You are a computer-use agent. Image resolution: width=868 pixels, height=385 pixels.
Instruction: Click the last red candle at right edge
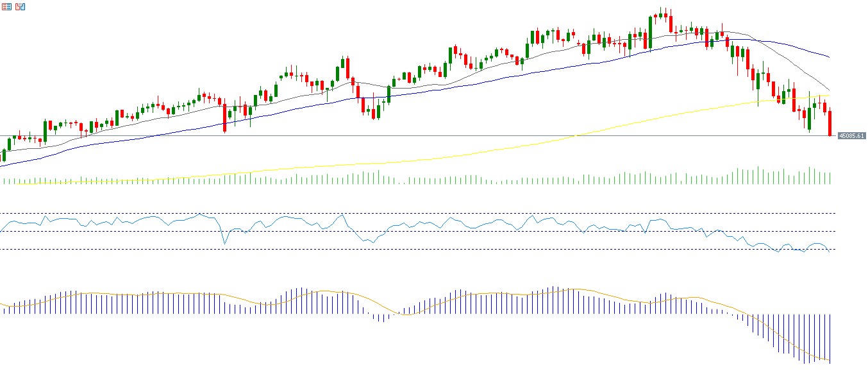point(830,123)
